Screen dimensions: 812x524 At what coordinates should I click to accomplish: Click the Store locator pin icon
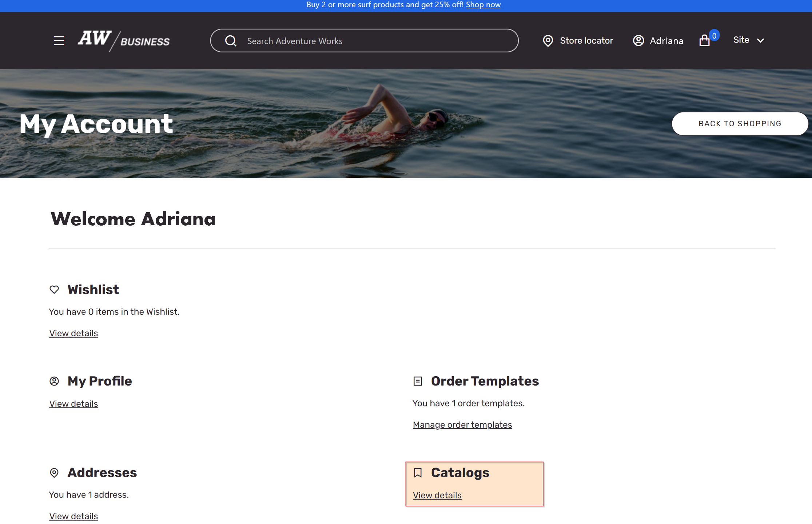pyautogui.click(x=548, y=40)
